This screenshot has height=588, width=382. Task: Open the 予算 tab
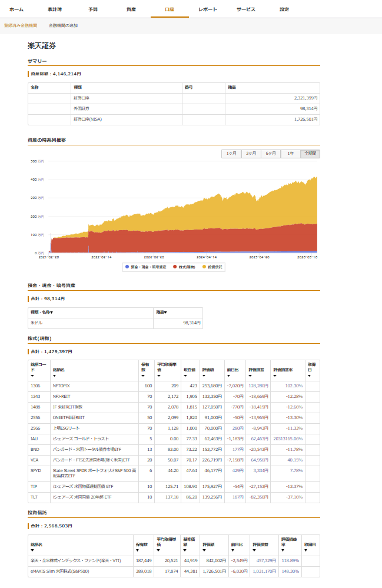(x=93, y=9)
